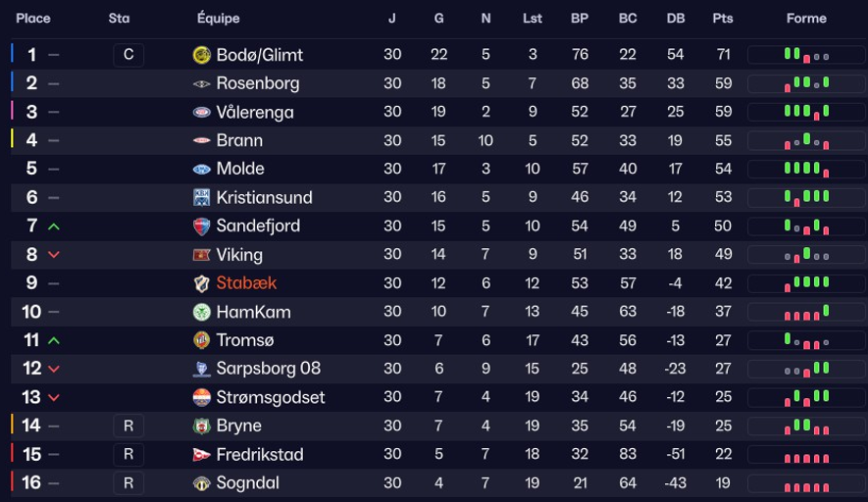868x502 pixels.
Task: Open the Stabæk team link
Action: tap(246, 283)
